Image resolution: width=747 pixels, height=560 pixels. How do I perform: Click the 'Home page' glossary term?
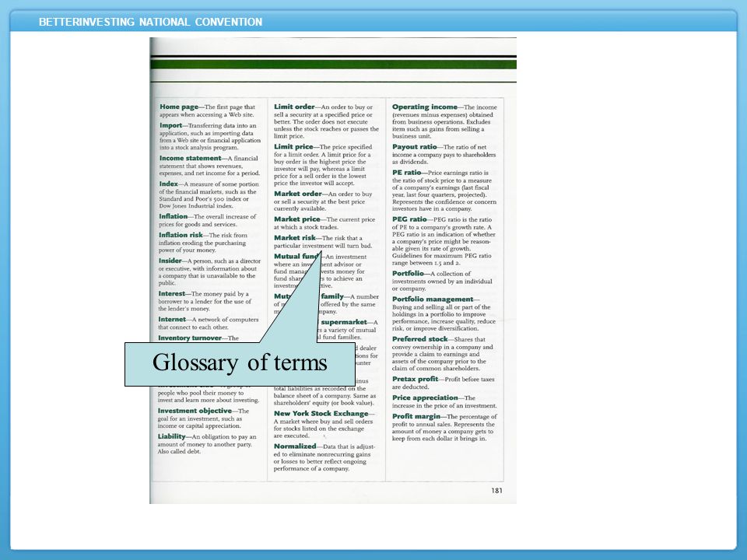(x=179, y=107)
